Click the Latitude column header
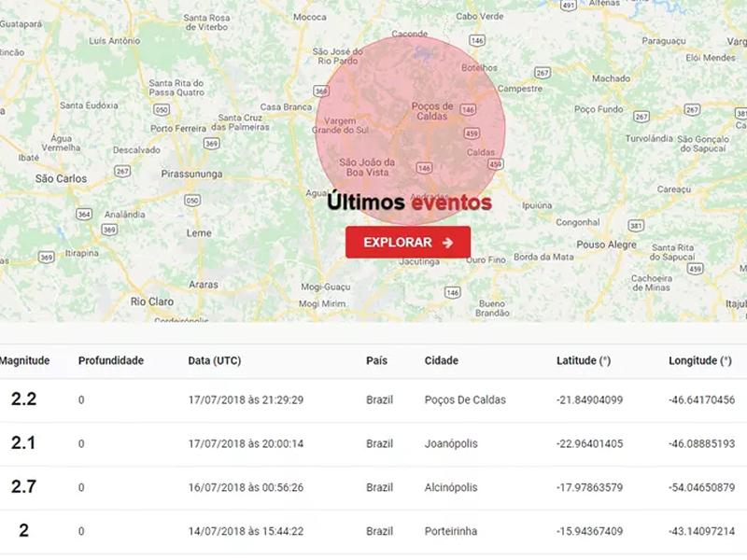Image resolution: width=747 pixels, height=560 pixels. pos(584,360)
